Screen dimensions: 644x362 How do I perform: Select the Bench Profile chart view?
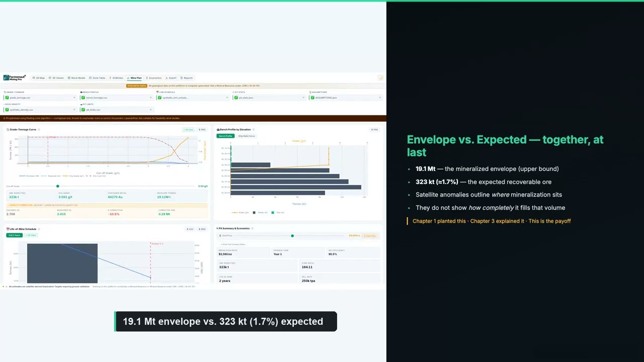click(225, 136)
